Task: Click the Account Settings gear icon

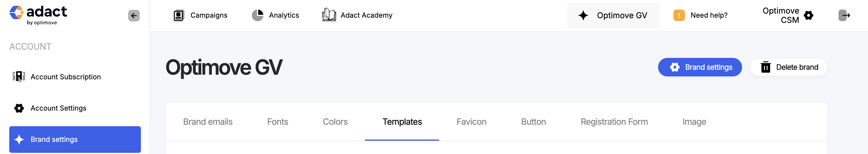Action: pyautogui.click(x=19, y=108)
